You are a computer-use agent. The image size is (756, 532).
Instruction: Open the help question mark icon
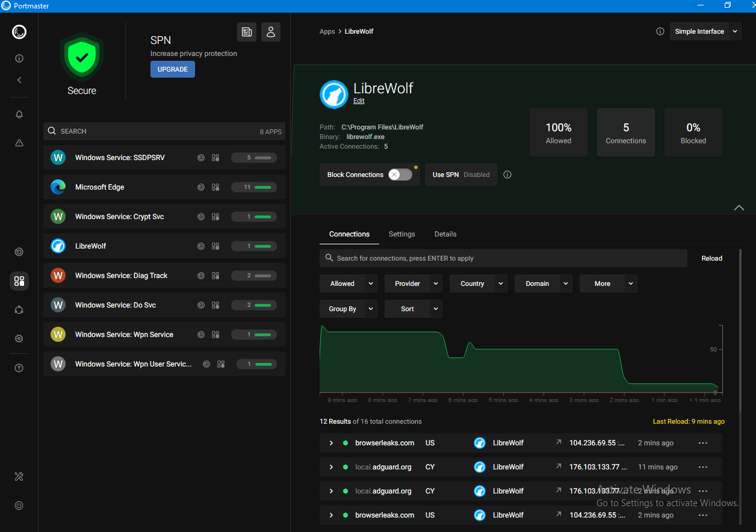point(19,368)
